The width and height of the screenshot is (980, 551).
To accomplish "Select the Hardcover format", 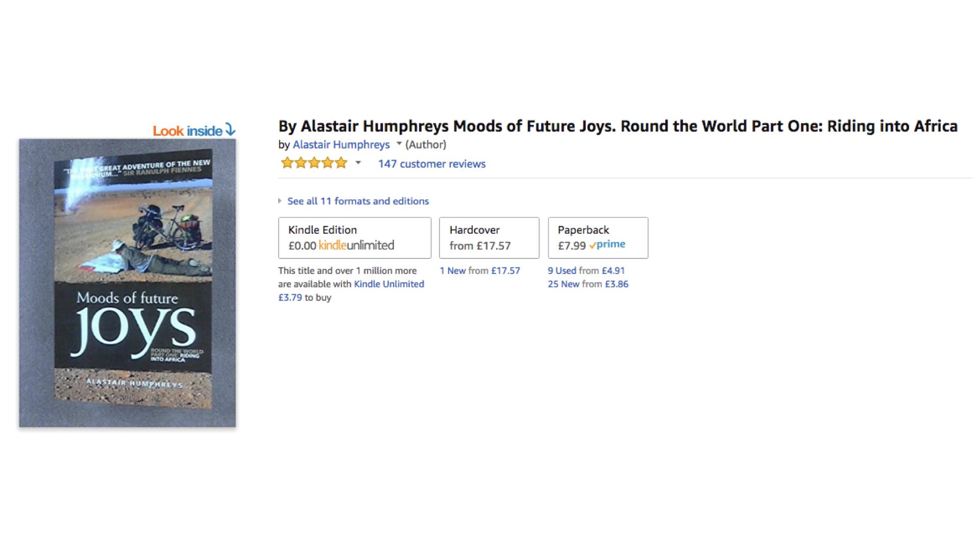I will pyautogui.click(x=488, y=237).
